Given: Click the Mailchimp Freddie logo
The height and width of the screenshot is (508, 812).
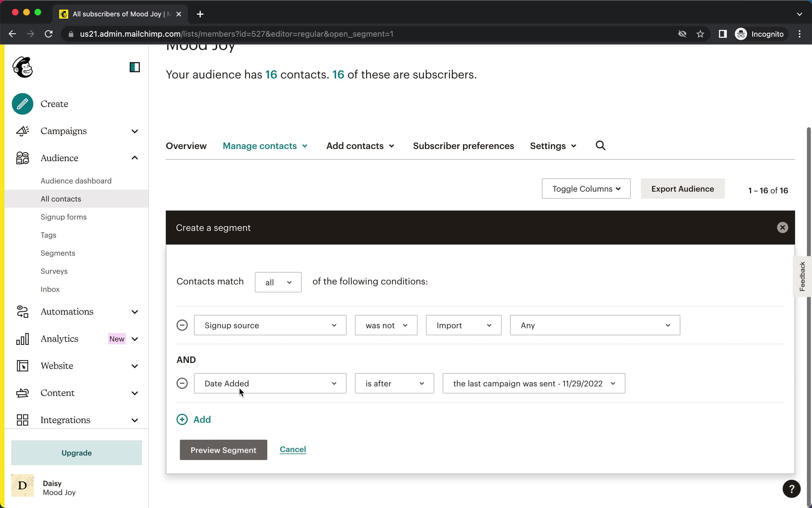Looking at the screenshot, I should pos(23,67).
